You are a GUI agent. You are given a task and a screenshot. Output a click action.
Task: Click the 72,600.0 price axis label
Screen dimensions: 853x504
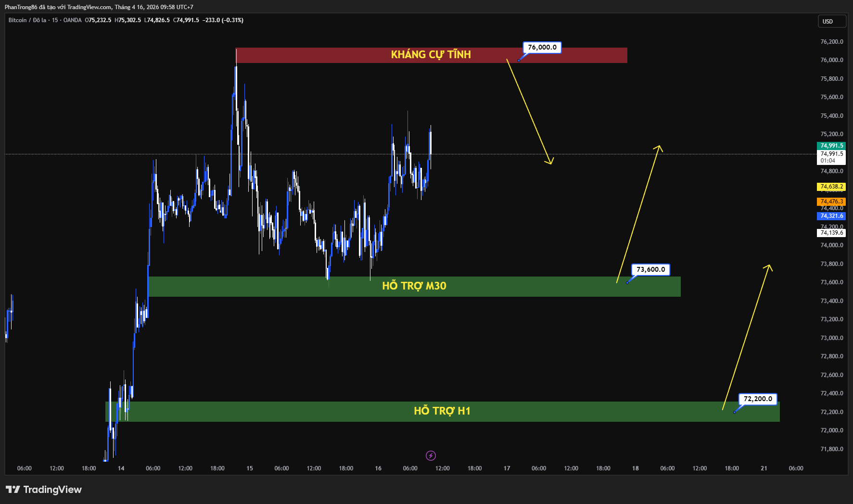832,375
